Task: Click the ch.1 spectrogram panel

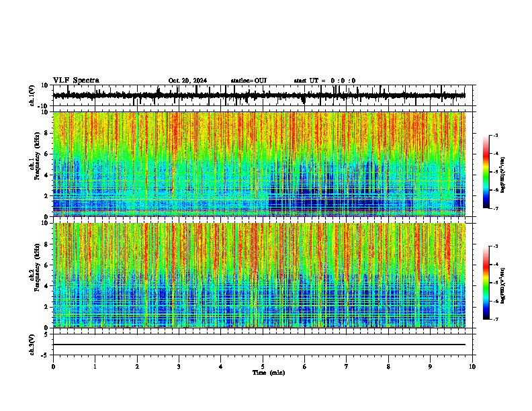Action: pos(259,164)
